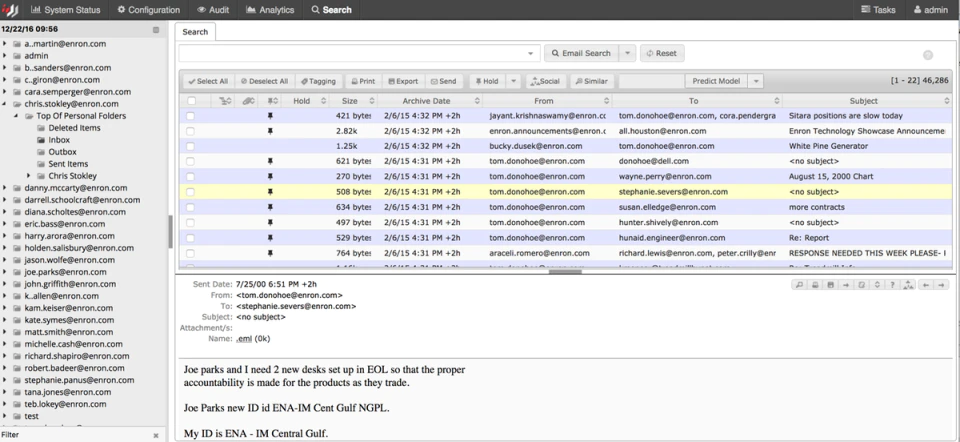Viewport: 960px width, 442px height.
Task: Check the select-all checkbox in table header
Action: tap(191, 101)
